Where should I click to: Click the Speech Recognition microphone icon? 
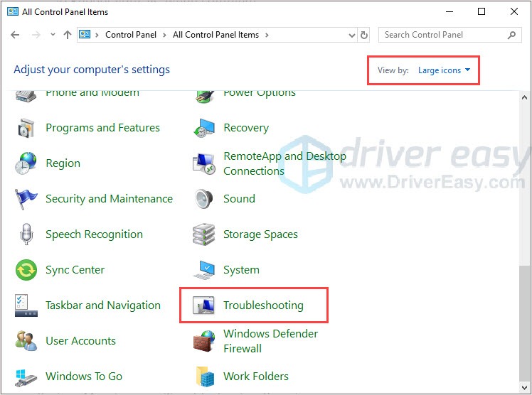point(26,234)
